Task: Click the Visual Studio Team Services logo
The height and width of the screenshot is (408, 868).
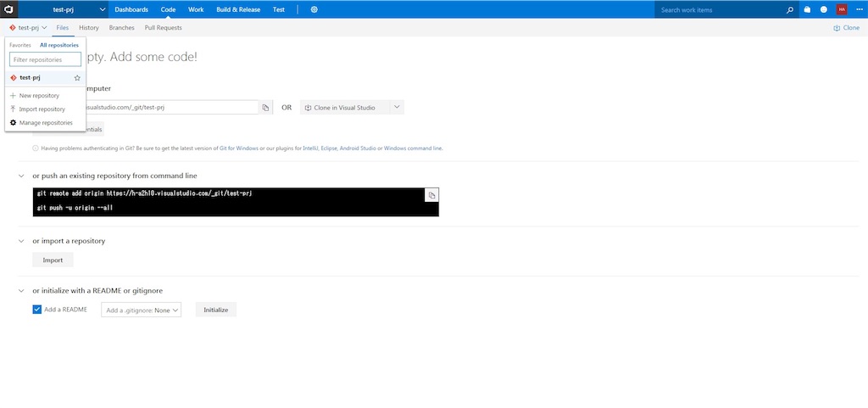Action: point(8,9)
